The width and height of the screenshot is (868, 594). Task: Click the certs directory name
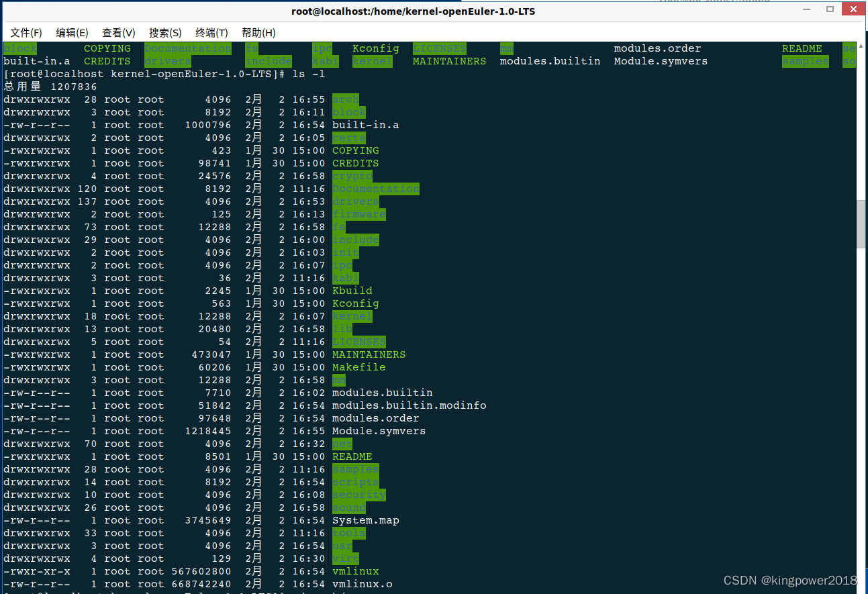[348, 138]
